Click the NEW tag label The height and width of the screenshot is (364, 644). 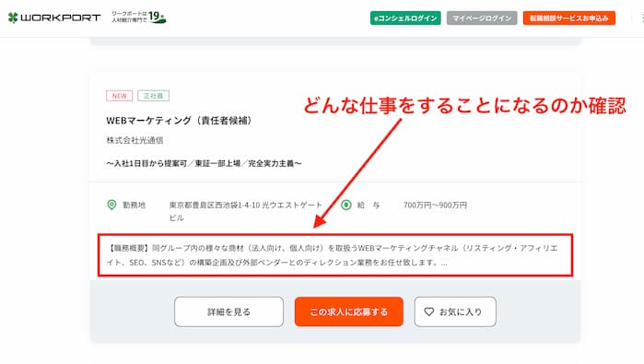(119, 96)
